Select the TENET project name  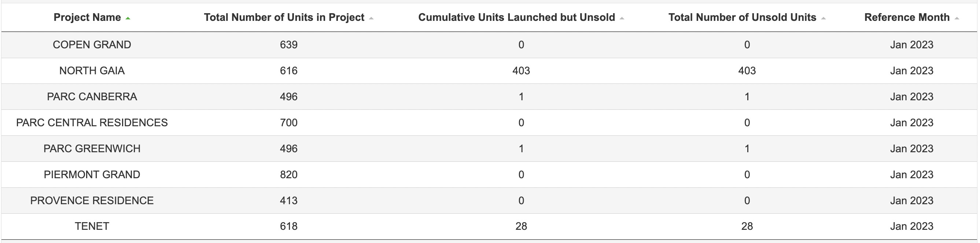click(x=92, y=226)
